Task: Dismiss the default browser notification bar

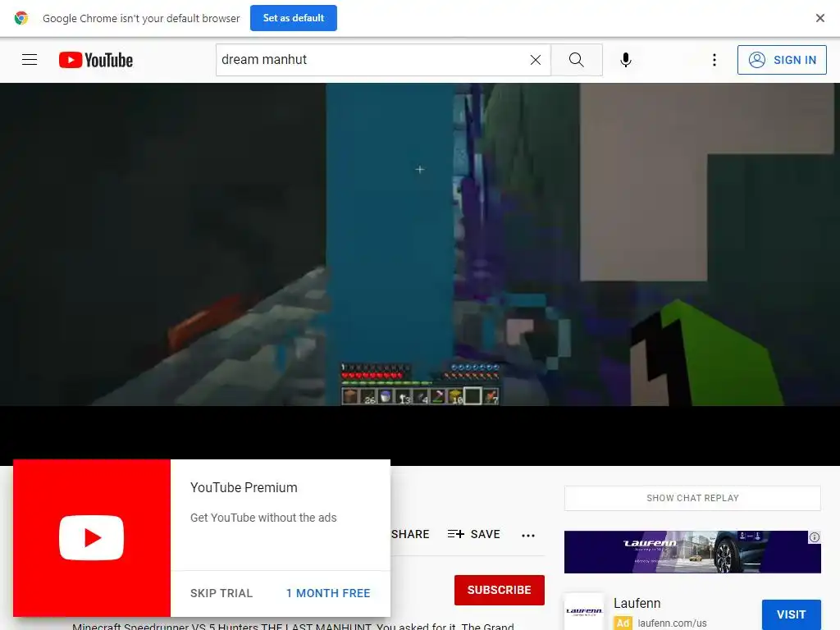Action: pos(819,18)
